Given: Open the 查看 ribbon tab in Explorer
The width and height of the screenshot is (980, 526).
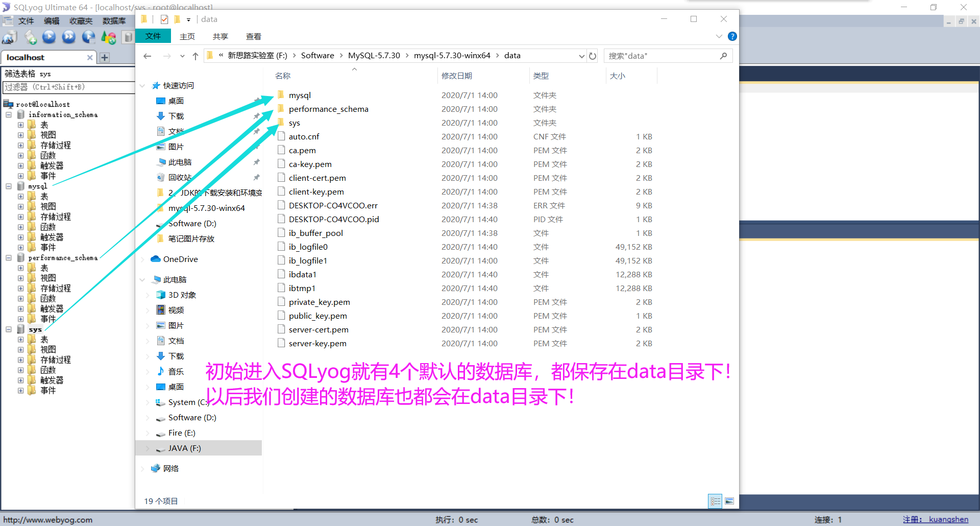Looking at the screenshot, I should [x=254, y=36].
